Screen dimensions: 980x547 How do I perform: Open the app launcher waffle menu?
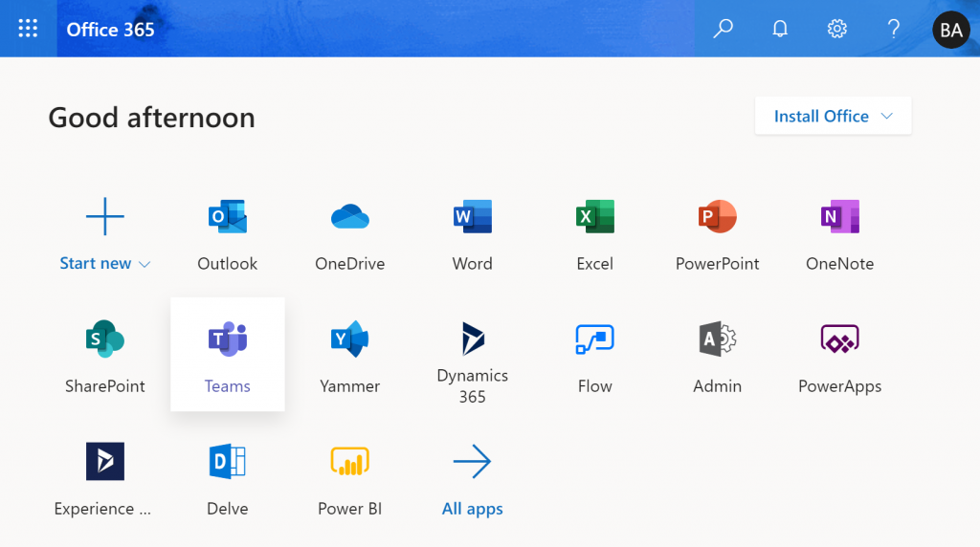point(28,29)
